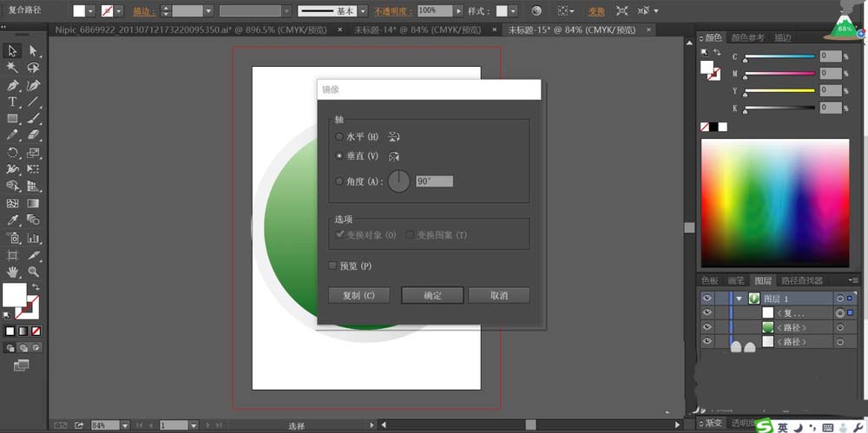Select the Eraser tool
The image size is (868, 433).
[x=33, y=134]
